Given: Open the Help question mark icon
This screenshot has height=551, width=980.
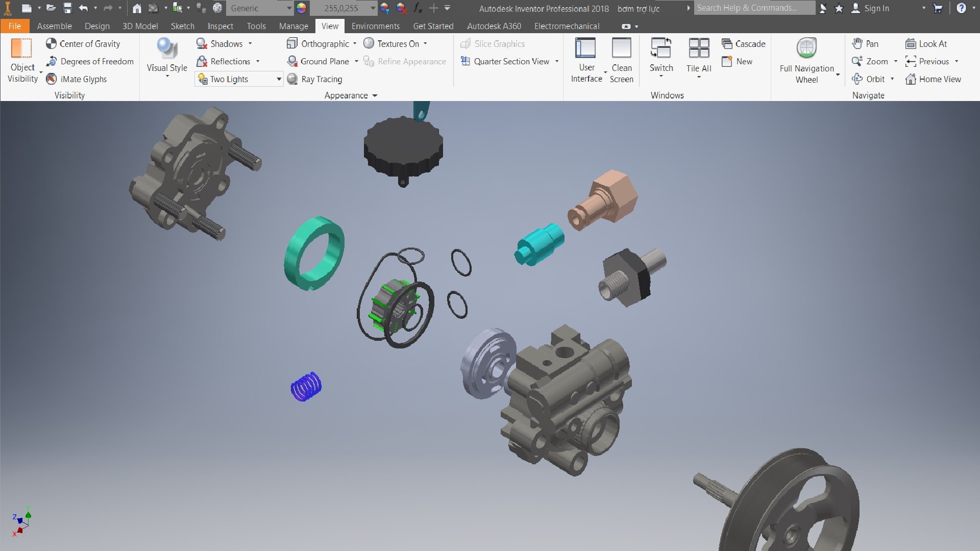Looking at the screenshot, I should point(961,8).
